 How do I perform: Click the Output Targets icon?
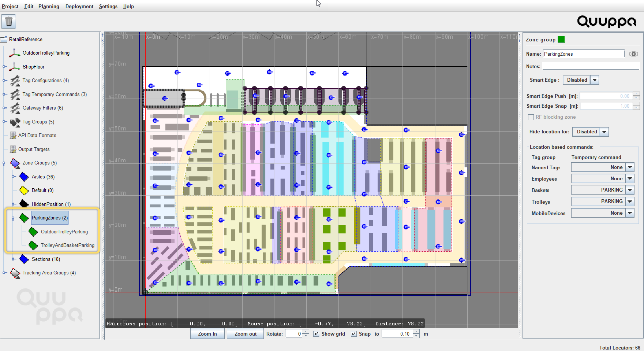click(x=13, y=149)
